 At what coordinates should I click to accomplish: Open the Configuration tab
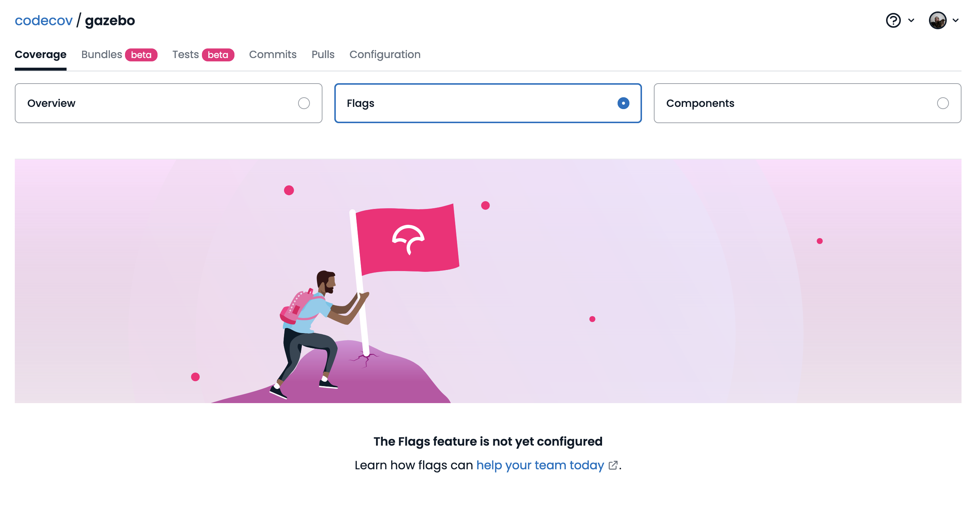point(385,54)
